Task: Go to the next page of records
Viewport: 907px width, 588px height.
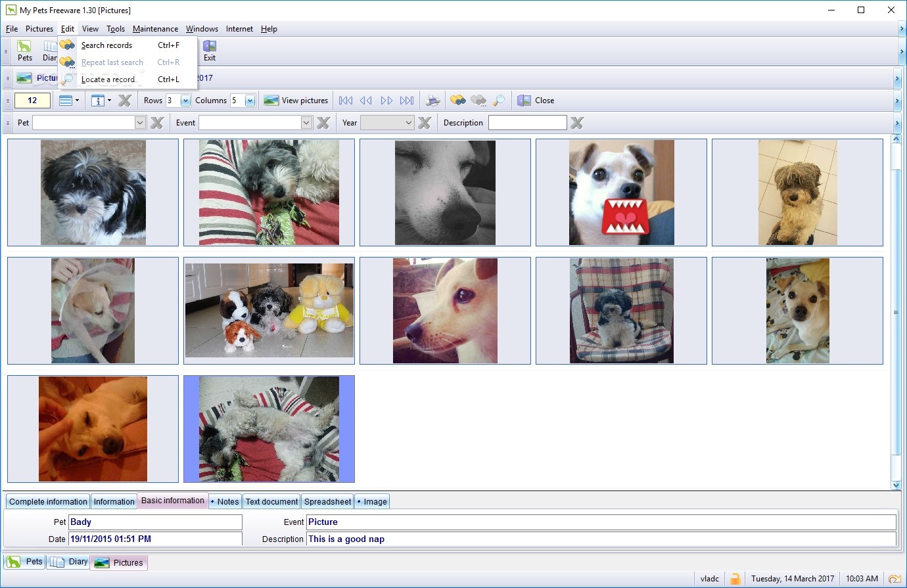Action: click(386, 101)
